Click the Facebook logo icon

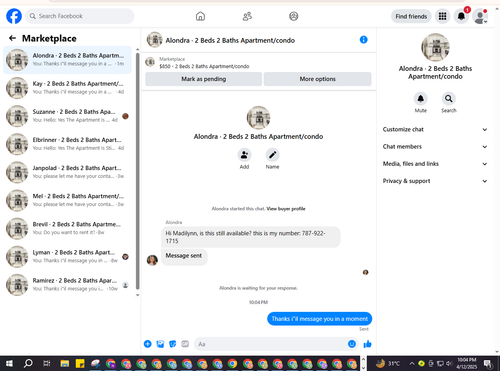click(x=14, y=16)
